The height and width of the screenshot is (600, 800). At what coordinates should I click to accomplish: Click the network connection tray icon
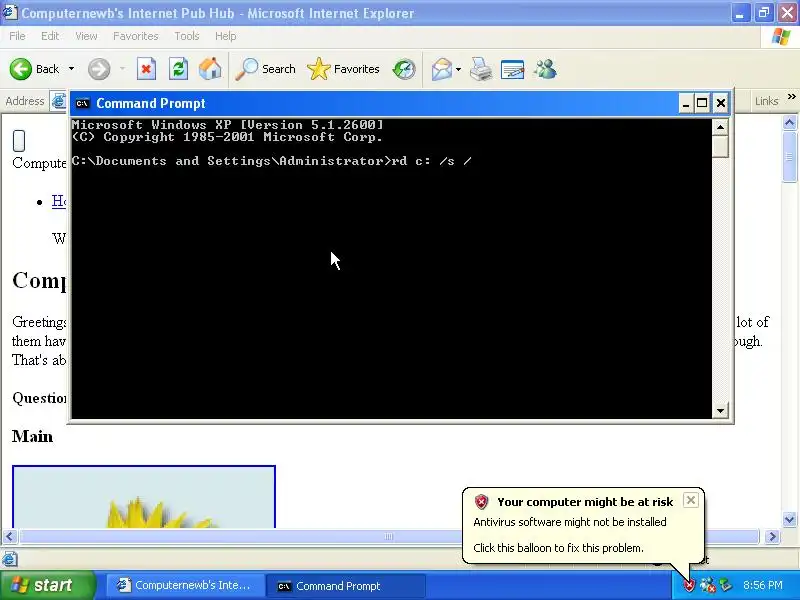707,586
